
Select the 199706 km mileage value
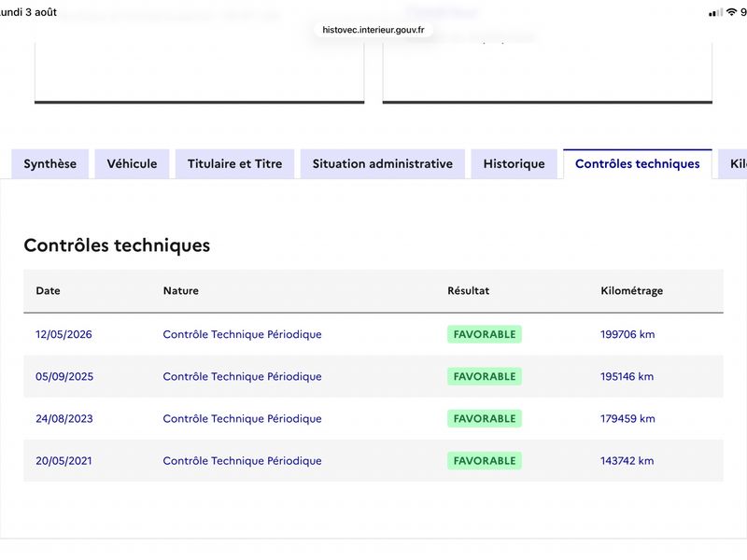[627, 334]
